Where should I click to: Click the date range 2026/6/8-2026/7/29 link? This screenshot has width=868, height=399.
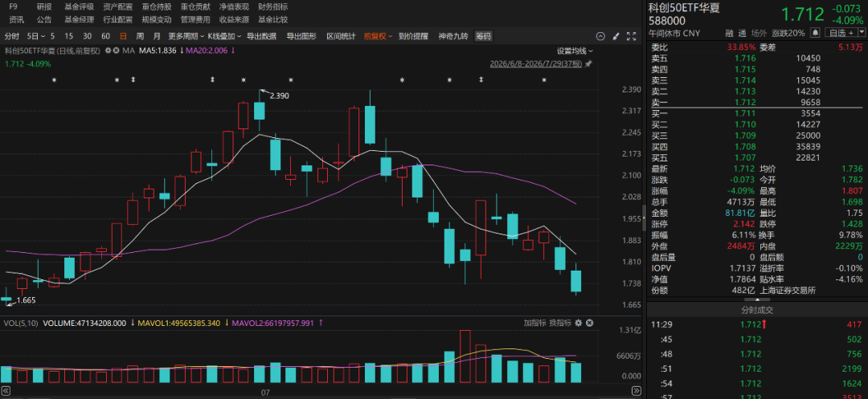tap(536, 64)
